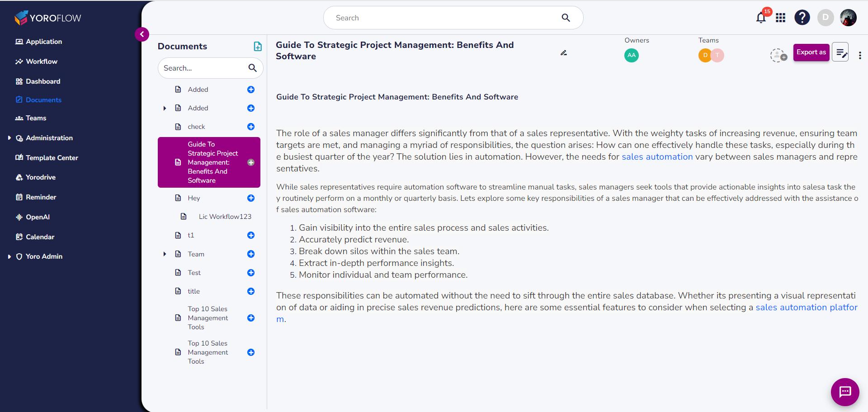Add a child page under check document
This screenshot has height=412, width=868.
[x=251, y=127]
